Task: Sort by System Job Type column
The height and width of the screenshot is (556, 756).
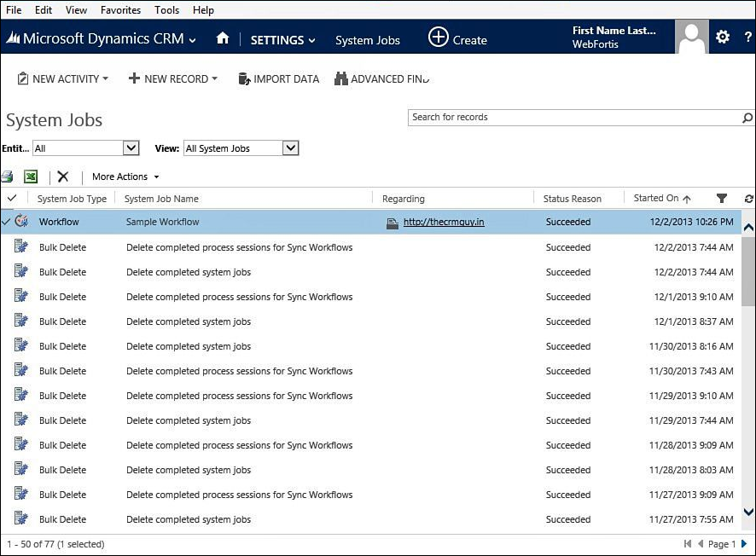Action: (72, 199)
